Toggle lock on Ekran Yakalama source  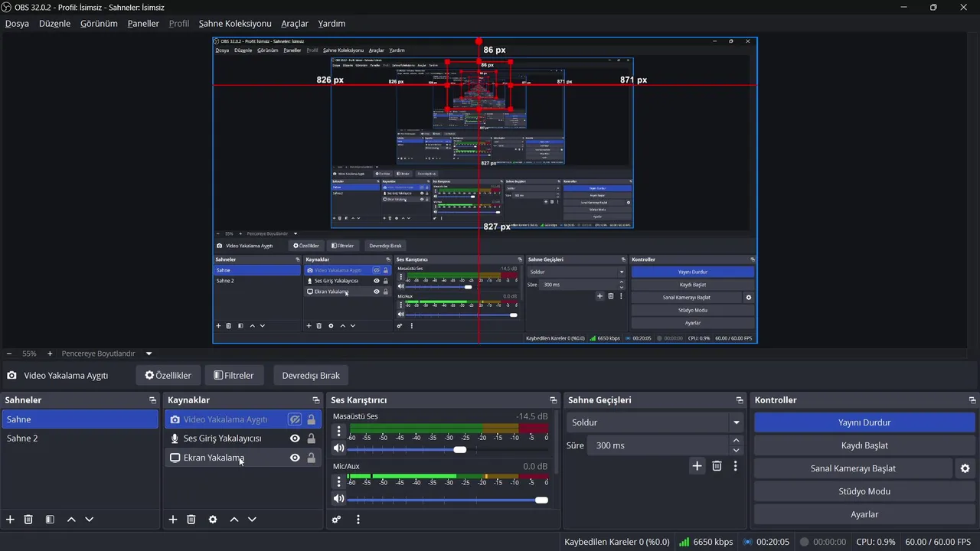(311, 458)
